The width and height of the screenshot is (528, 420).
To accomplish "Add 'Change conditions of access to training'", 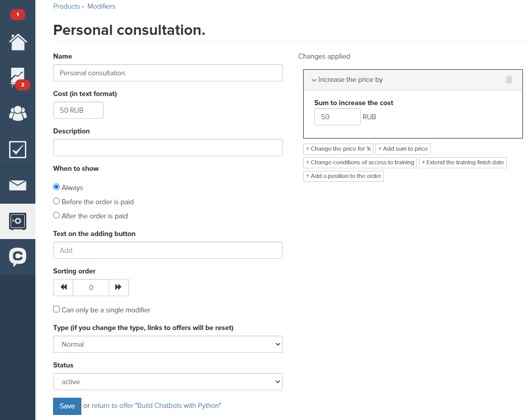I will pos(360,162).
